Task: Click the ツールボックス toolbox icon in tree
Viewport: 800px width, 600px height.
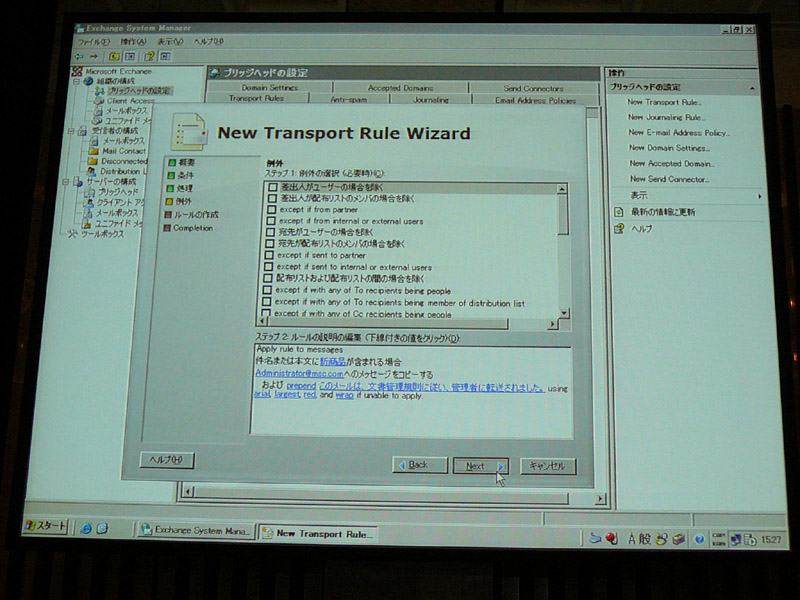Action: coord(72,234)
